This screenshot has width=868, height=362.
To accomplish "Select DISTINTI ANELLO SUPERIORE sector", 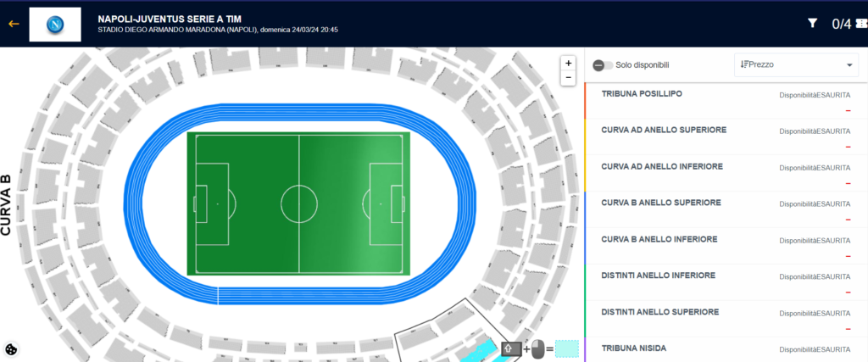I will click(x=726, y=319).
